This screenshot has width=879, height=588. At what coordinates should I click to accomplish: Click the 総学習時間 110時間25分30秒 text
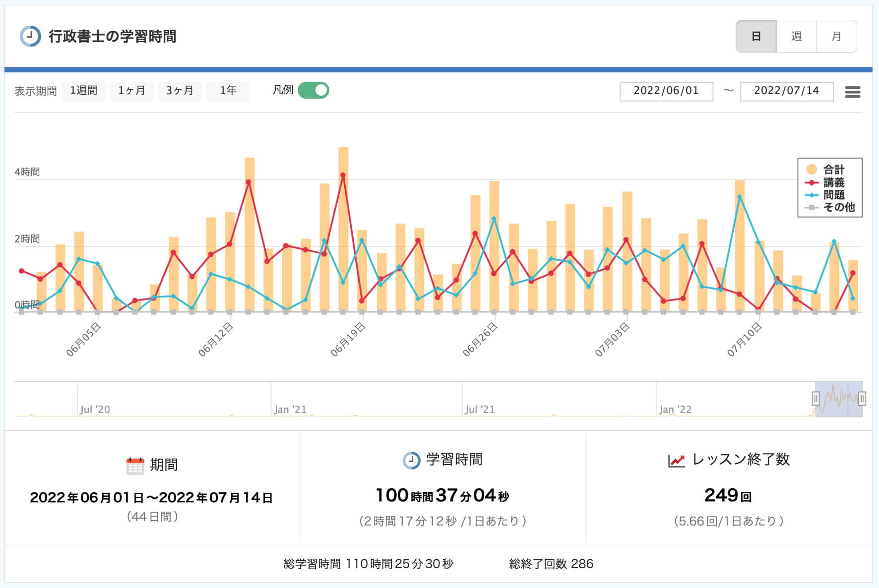coord(368,564)
